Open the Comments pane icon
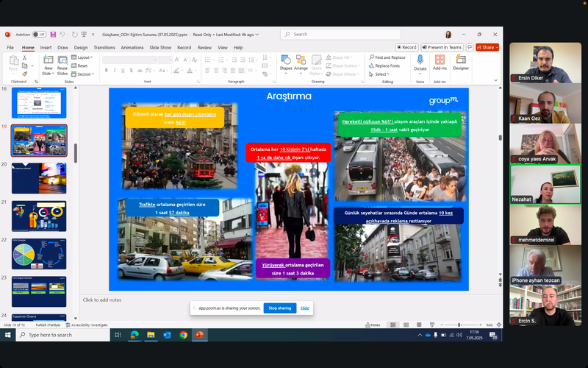This screenshot has height=368, width=588. [469, 47]
